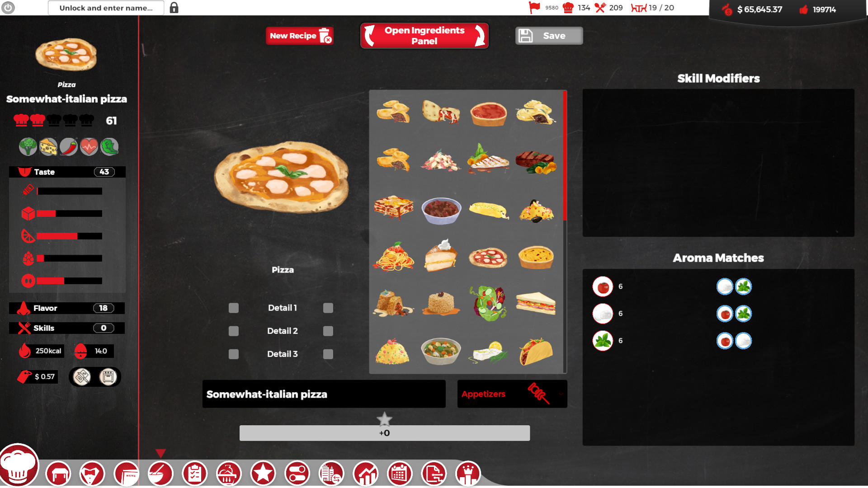Viewport: 868px width, 488px height.
Task: Check the Detail 3 checkbox
Action: click(x=233, y=354)
